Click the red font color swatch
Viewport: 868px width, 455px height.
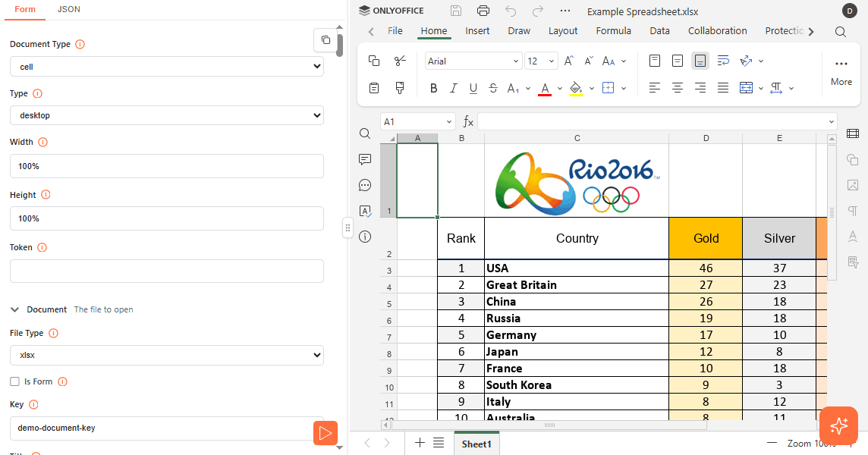tap(545, 89)
